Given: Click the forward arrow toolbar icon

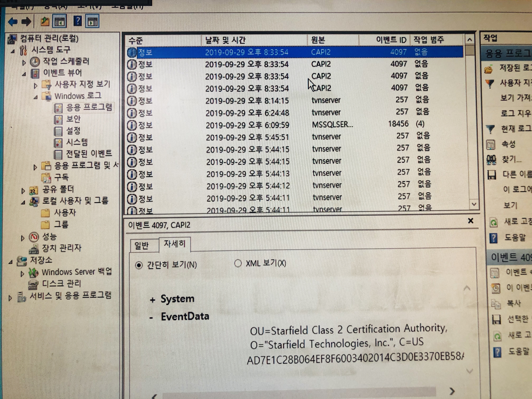Looking at the screenshot, I should [27, 22].
